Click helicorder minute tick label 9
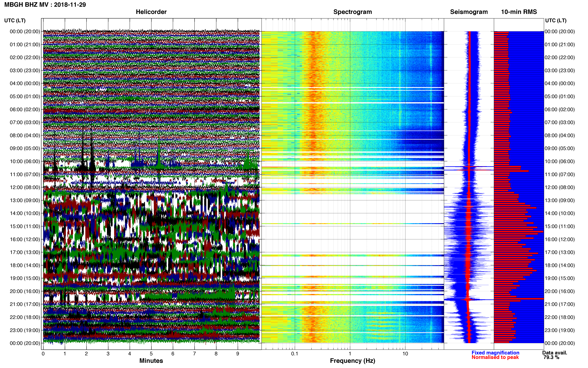 click(x=238, y=354)
